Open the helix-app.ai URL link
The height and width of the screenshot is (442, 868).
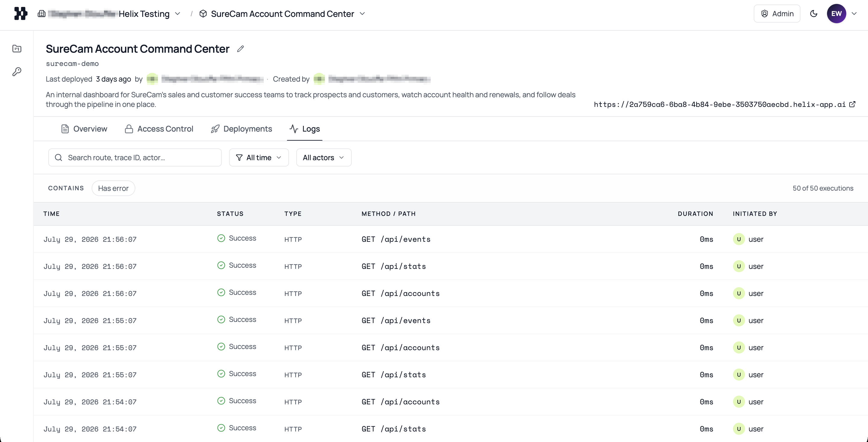pyautogui.click(x=719, y=104)
